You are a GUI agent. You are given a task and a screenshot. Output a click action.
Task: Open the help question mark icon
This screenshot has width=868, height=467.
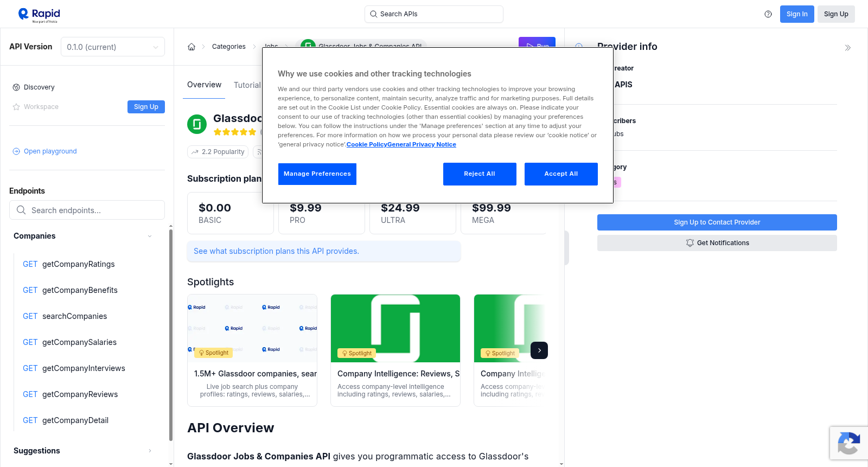[x=768, y=14]
